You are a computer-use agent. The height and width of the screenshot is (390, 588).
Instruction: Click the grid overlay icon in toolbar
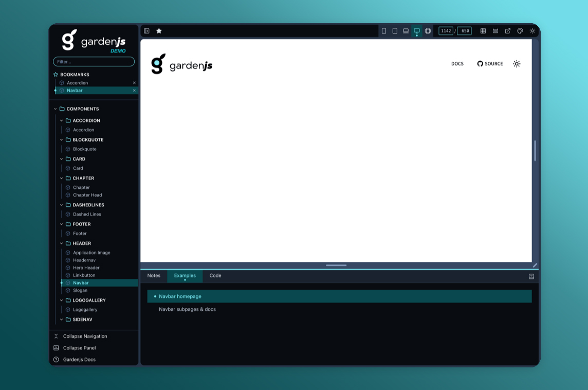pos(483,31)
